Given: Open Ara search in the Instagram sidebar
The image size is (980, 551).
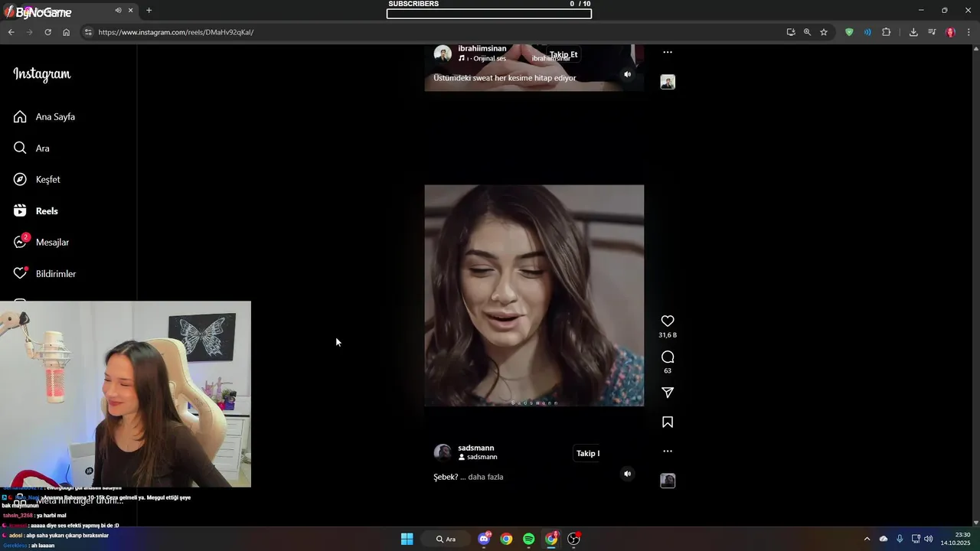Looking at the screenshot, I should pyautogui.click(x=31, y=148).
